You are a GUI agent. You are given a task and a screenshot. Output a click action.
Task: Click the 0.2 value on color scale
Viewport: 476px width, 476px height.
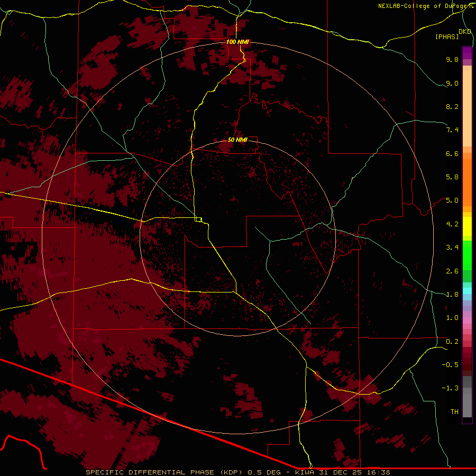452,342
